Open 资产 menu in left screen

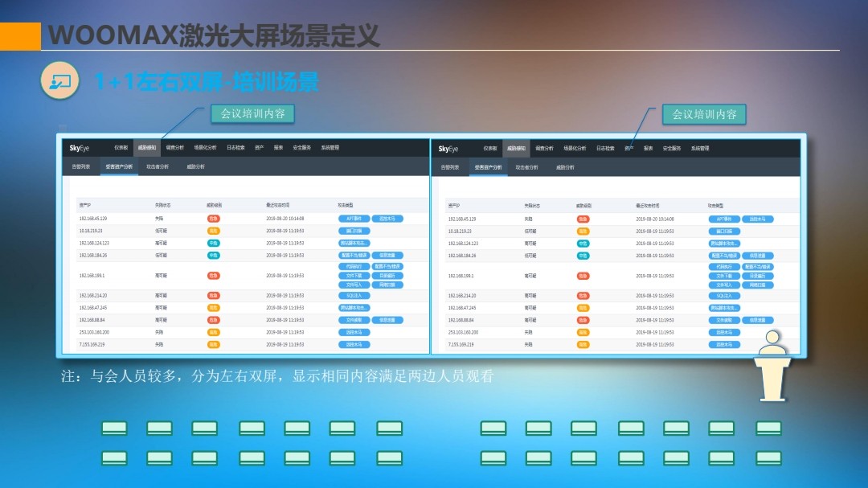pyautogui.click(x=259, y=148)
